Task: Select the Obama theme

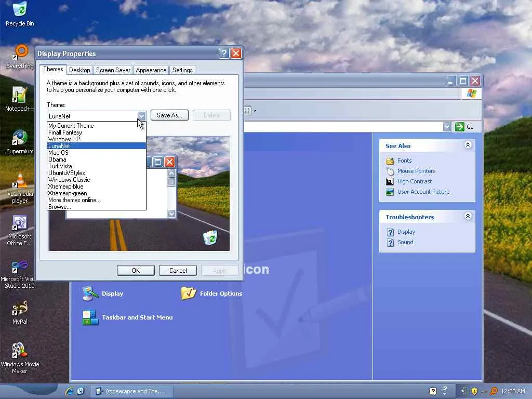Action: [96, 159]
